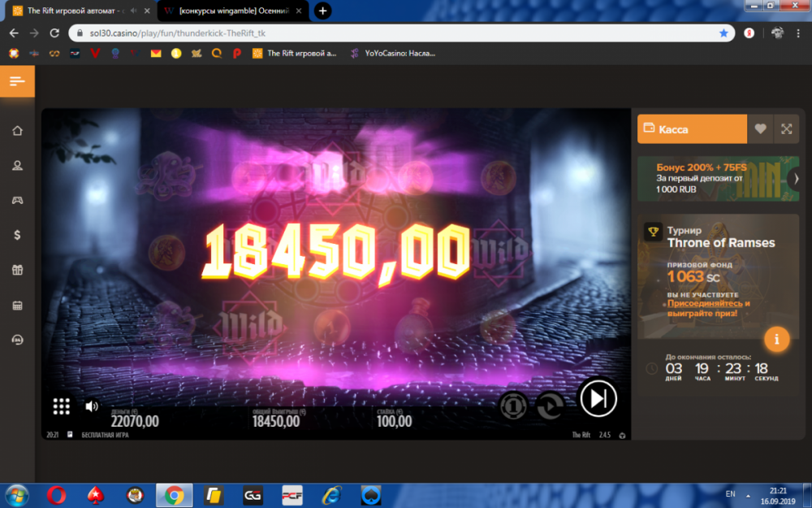Toggle fullscreen mode for the game
The image size is (812, 508).
click(786, 128)
